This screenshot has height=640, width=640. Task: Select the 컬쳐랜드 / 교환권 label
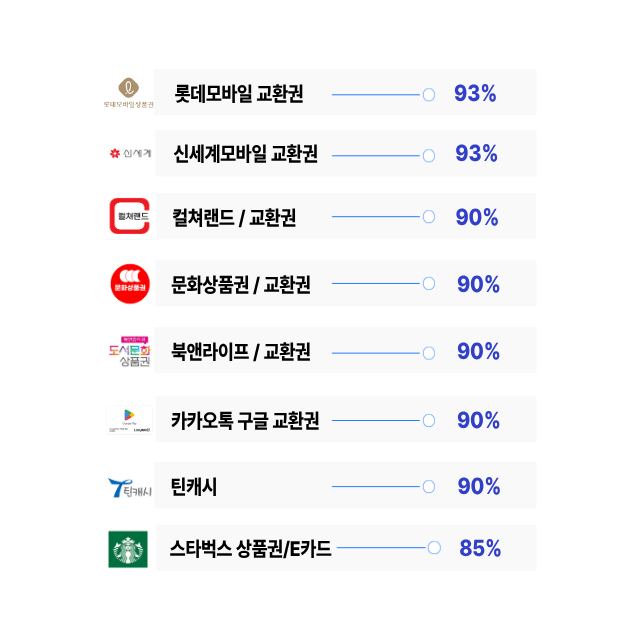[234, 217]
